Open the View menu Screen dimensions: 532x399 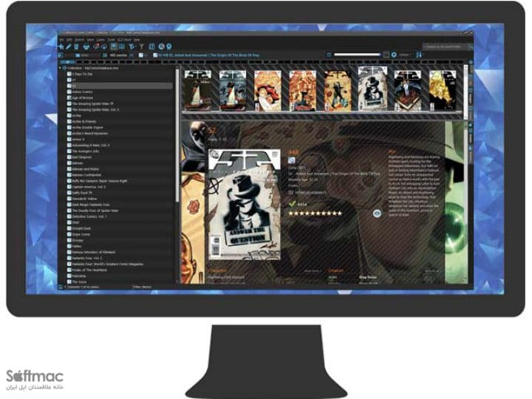[x=90, y=40]
